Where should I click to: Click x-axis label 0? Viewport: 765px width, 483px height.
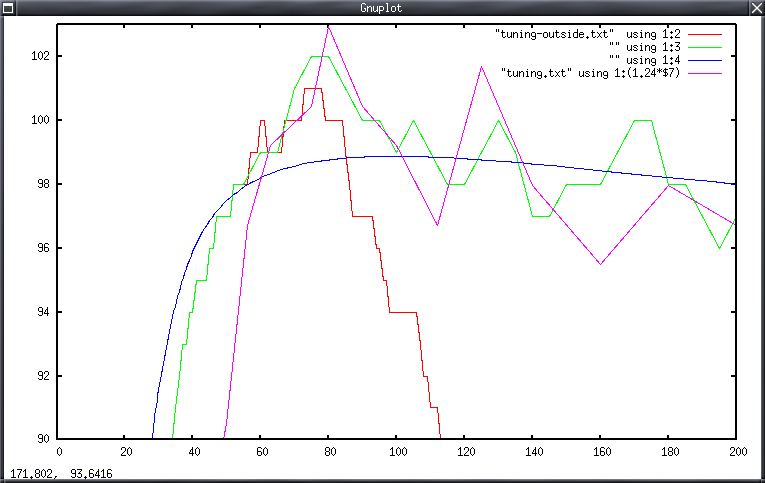tap(59, 452)
